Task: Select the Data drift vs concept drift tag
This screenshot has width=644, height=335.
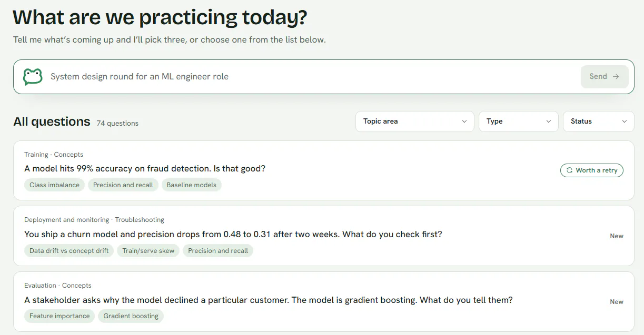Action: (x=69, y=251)
